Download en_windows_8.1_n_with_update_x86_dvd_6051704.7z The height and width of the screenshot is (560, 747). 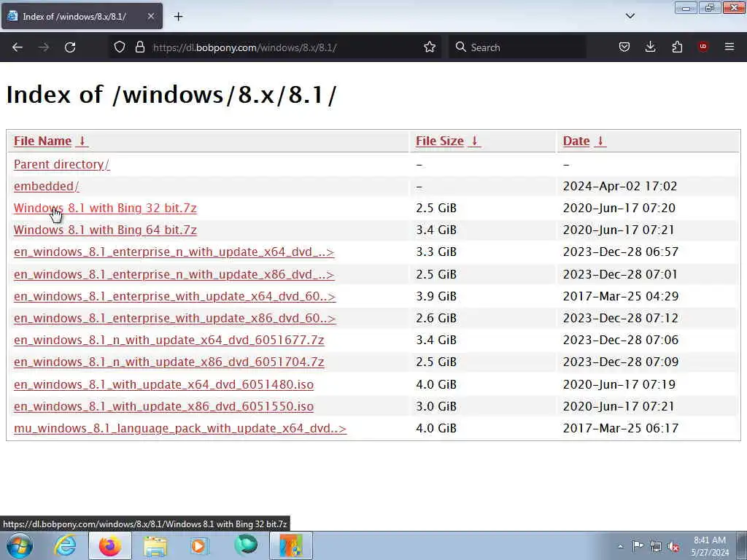169,362
